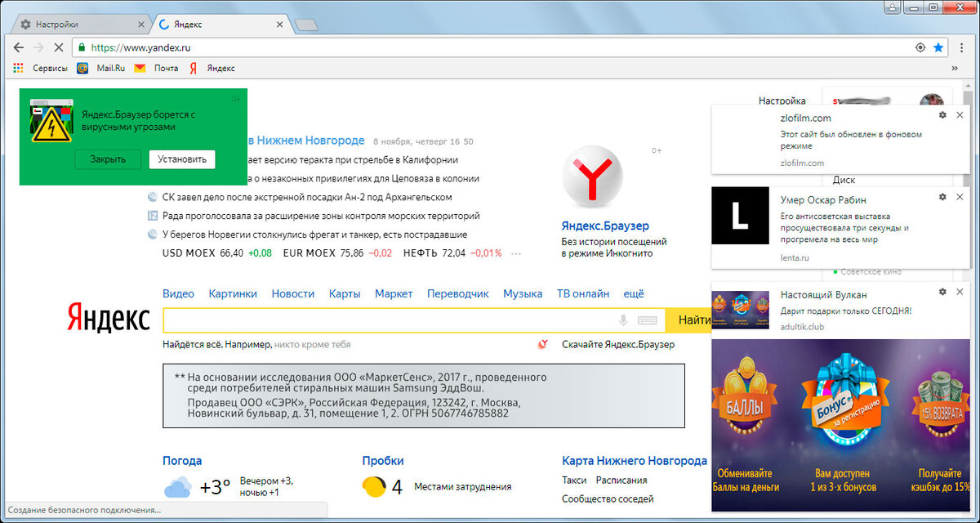Image resolution: width=980 pixels, height=523 pixels.
Task: Show hidden bookmarks with the » chevron
Action: point(955,68)
